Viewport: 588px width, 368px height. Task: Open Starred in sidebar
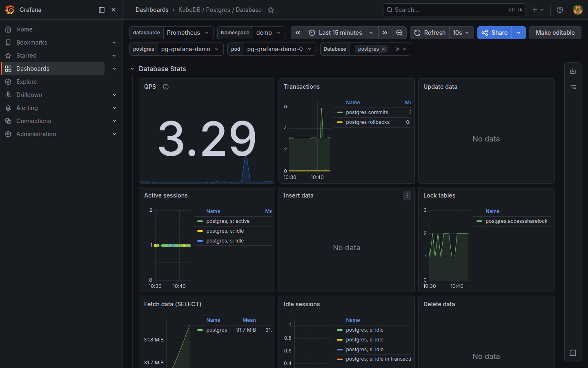[x=27, y=56]
